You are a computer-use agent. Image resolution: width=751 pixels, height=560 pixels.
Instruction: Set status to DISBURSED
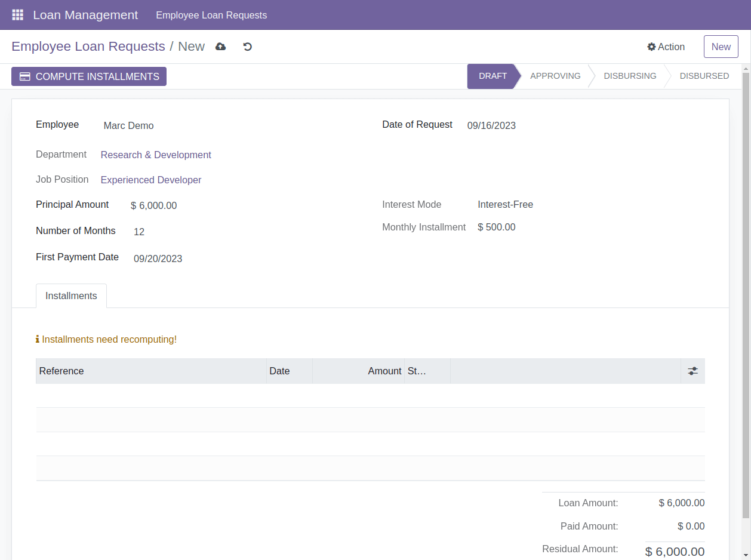(704, 76)
